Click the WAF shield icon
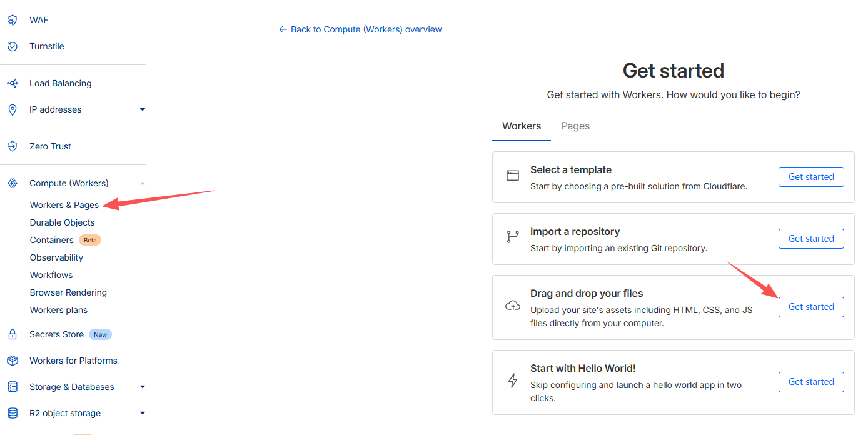868x435 pixels. tap(12, 20)
